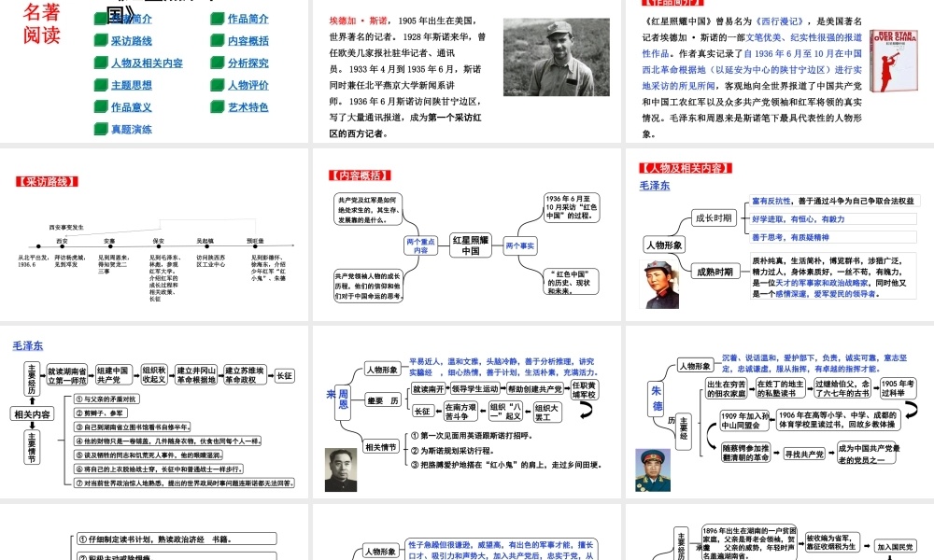Click the 相关内容 box in Mao timeline slide
Viewport: 934px width, 560px height.
[x=32, y=414]
